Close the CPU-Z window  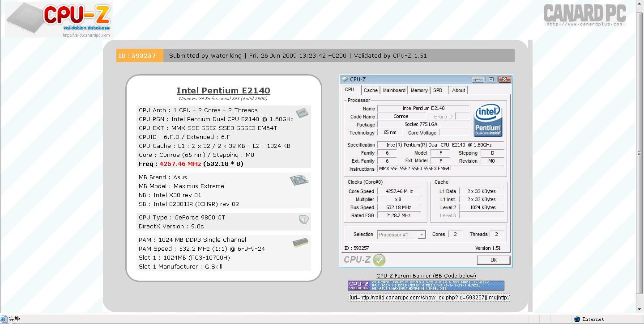click(504, 80)
